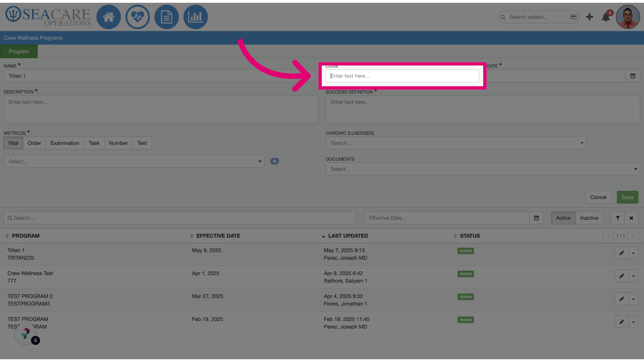
Task: Open calendar icon beside Effective Date filter
Action: coord(536,218)
